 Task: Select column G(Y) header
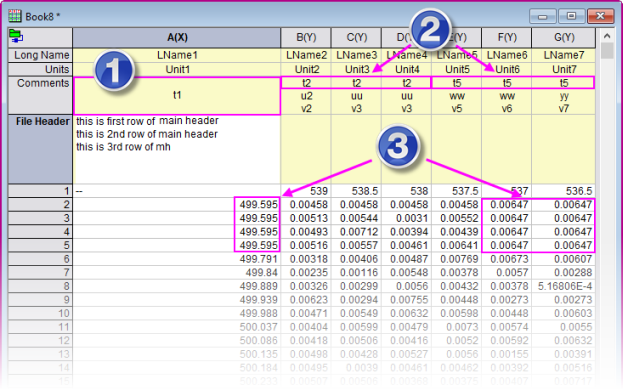click(563, 38)
